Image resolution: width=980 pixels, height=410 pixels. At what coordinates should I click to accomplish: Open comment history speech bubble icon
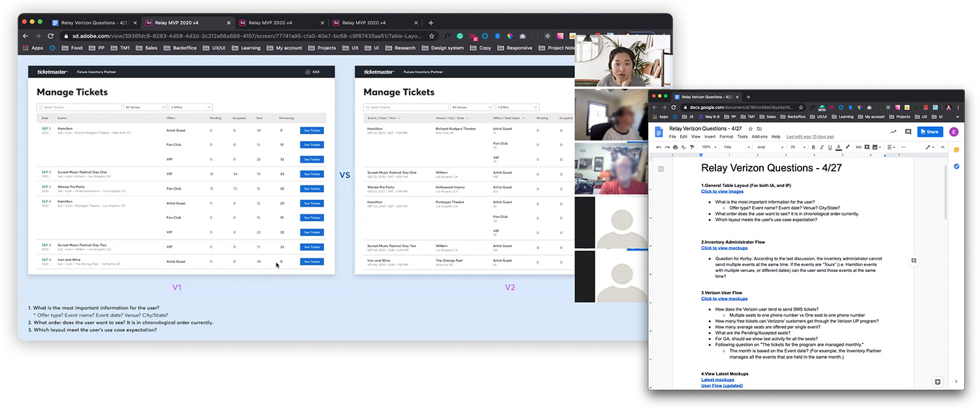tap(907, 131)
